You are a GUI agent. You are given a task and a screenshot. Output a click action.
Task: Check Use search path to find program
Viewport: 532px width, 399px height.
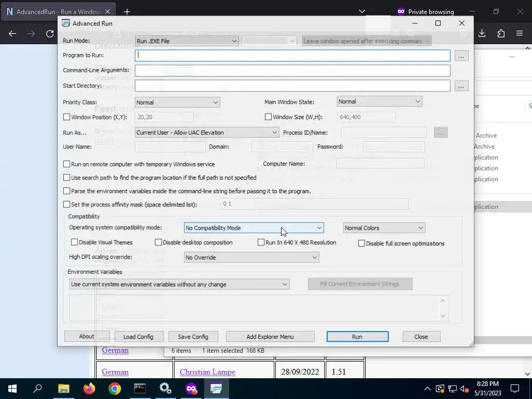pyautogui.click(x=67, y=178)
